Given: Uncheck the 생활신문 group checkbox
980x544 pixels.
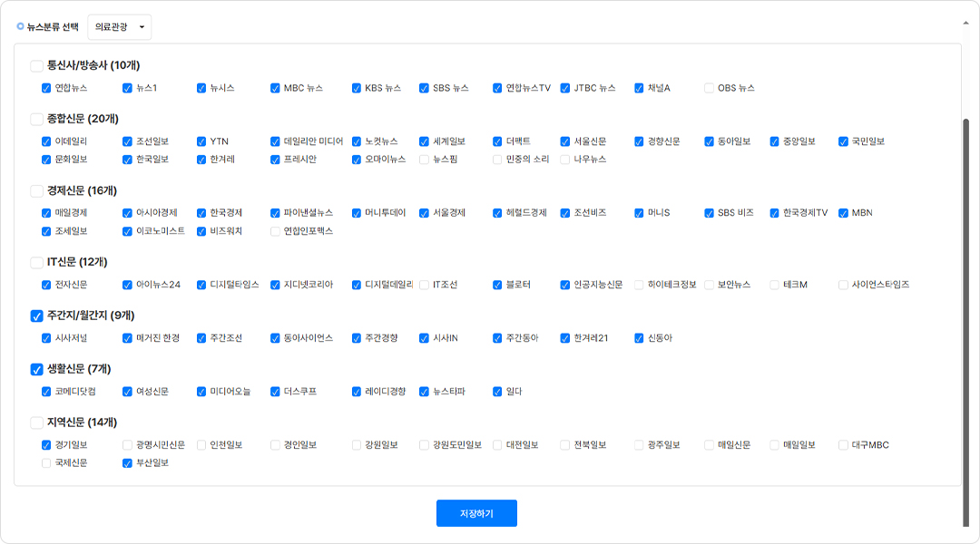Looking at the screenshot, I should coord(36,369).
